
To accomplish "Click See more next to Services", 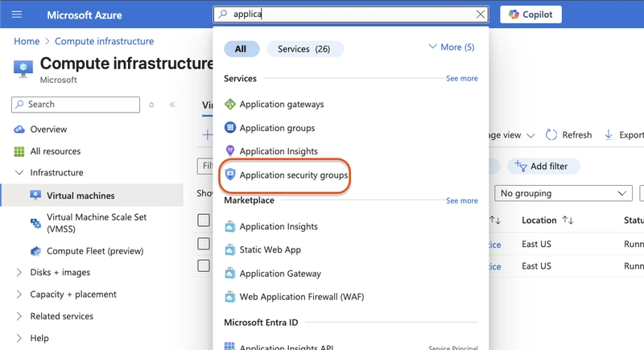I will coord(461,78).
